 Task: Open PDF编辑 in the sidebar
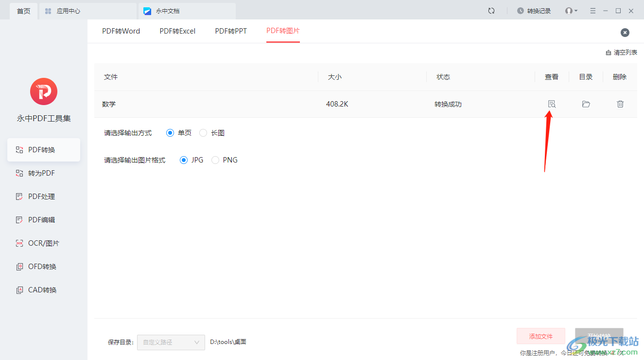pos(44,220)
